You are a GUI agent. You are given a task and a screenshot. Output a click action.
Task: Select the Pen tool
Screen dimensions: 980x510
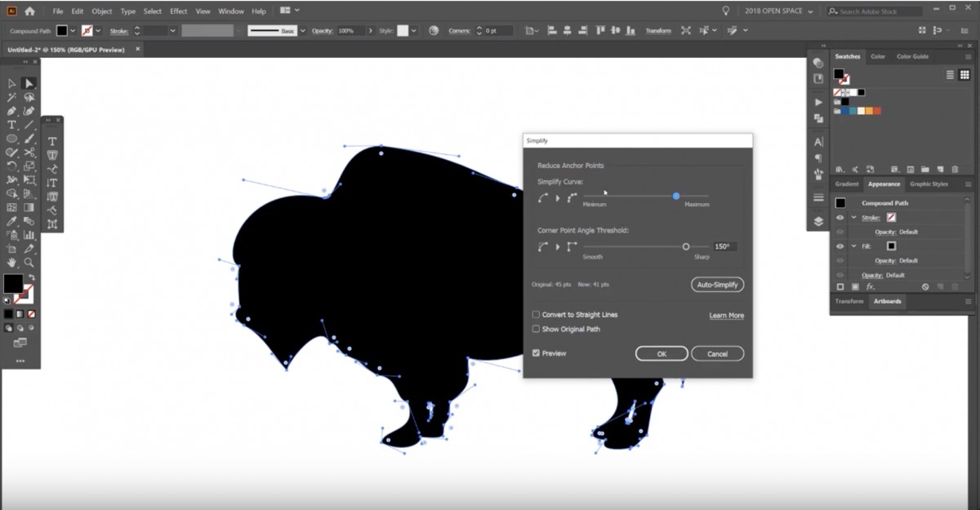tap(12, 111)
